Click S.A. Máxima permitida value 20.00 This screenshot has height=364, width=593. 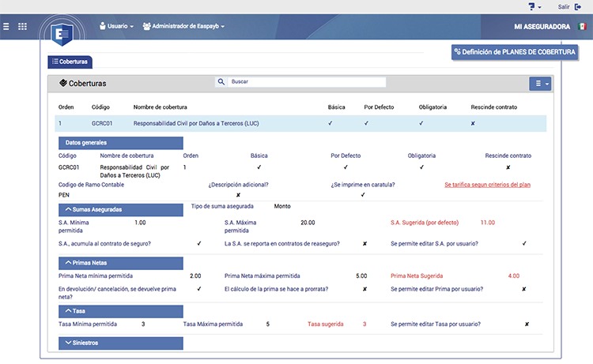pyautogui.click(x=308, y=223)
